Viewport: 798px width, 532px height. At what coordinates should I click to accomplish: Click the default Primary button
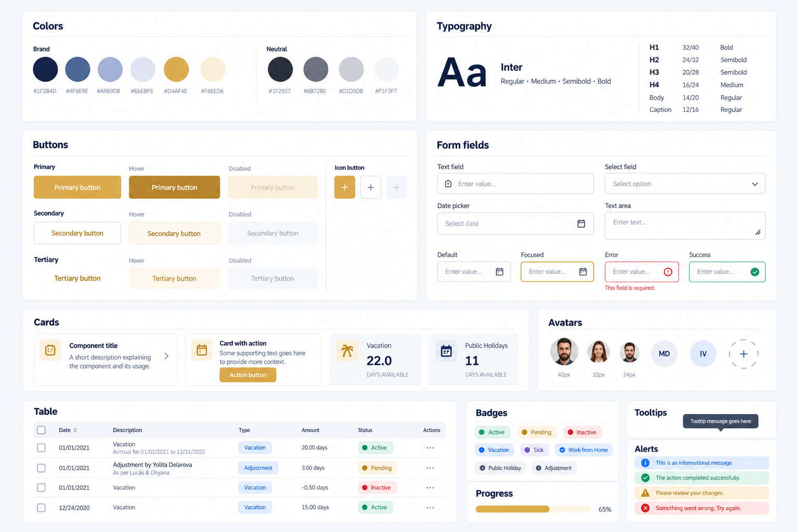77,187
